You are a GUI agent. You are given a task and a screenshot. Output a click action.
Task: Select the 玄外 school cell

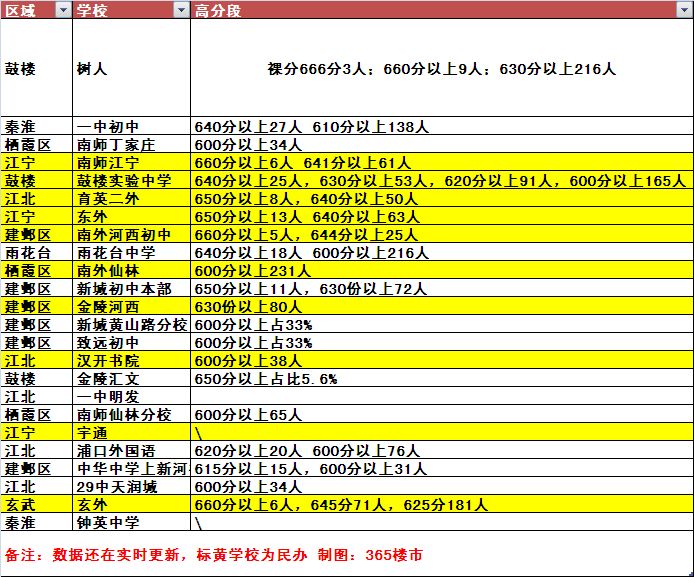click(131, 504)
